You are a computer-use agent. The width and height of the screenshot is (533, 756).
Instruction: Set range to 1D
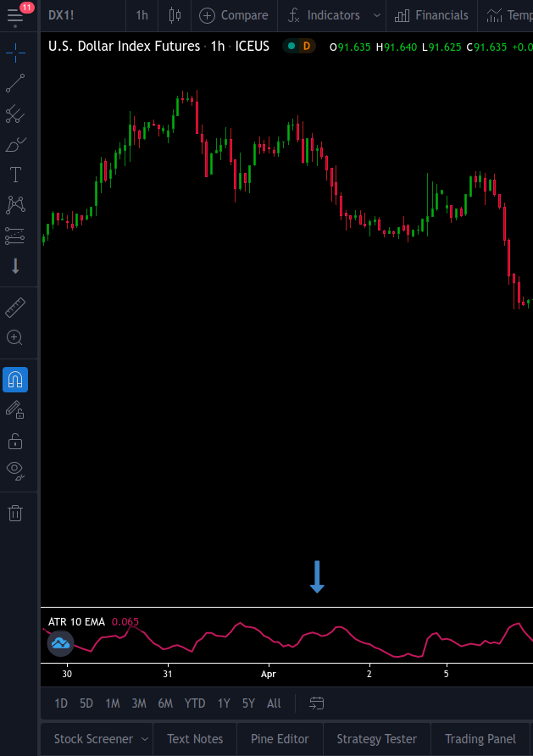(x=61, y=703)
